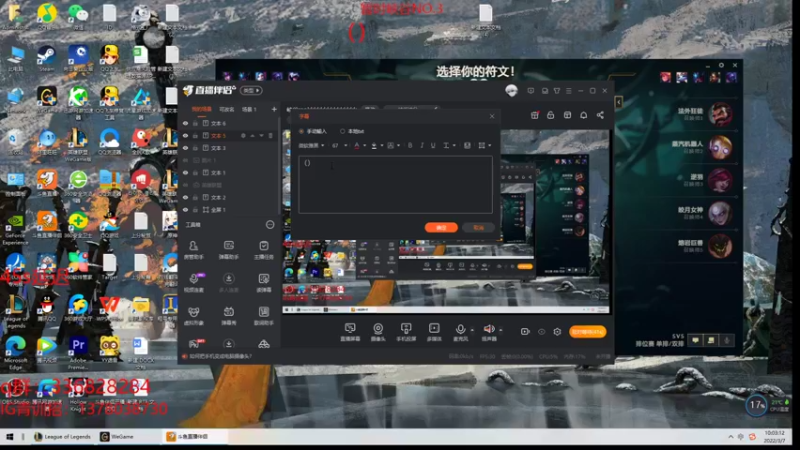Toggle the microphone icon
Image resolution: width=800 pixels, height=450 pixels.
[x=460, y=329]
